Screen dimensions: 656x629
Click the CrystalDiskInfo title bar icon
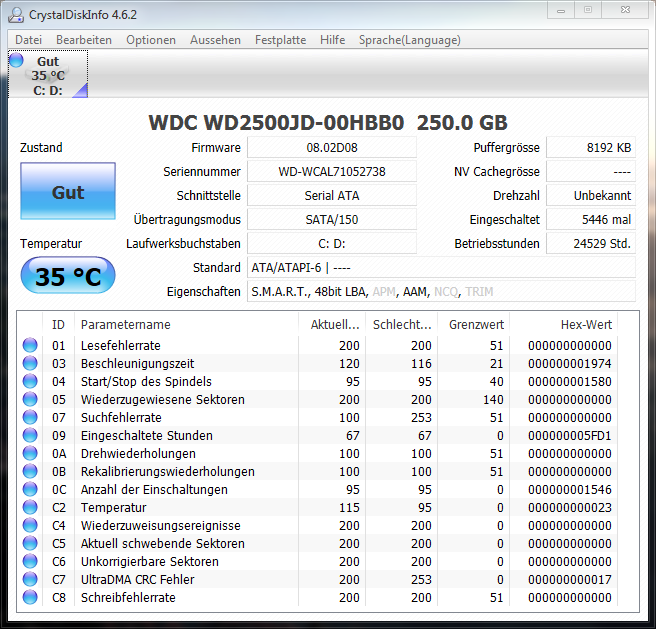point(16,15)
